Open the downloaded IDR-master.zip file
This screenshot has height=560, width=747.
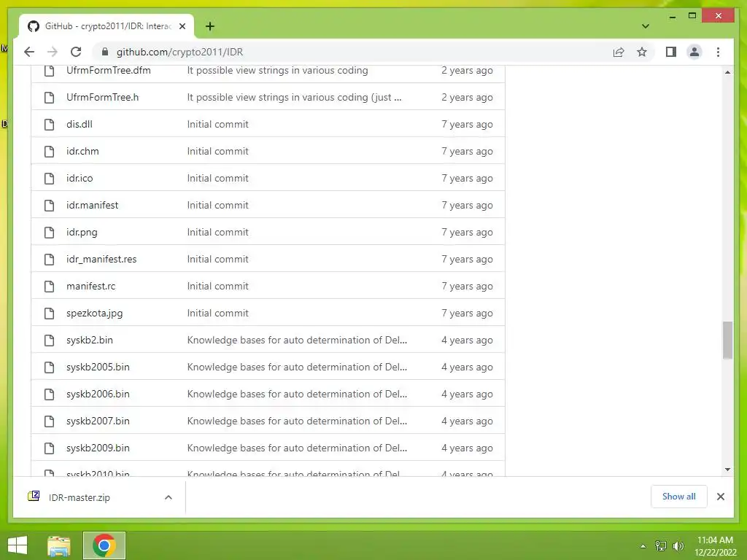79,497
